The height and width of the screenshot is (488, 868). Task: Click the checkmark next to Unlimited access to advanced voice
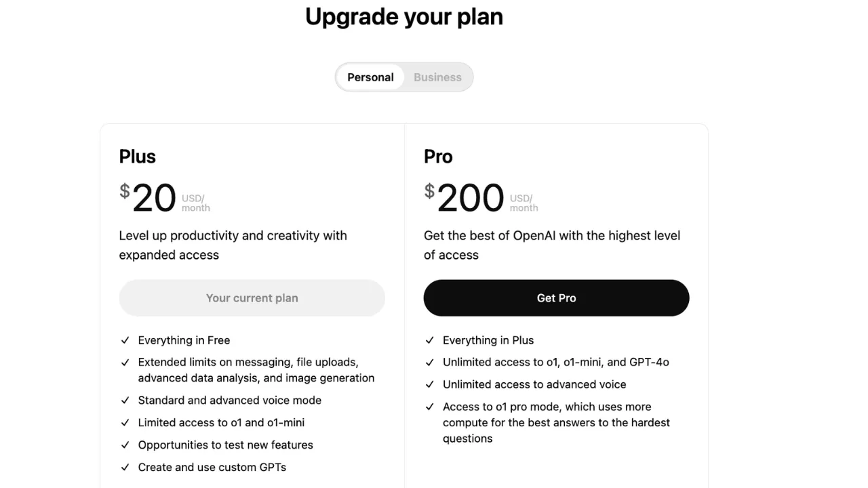click(x=430, y=384)
